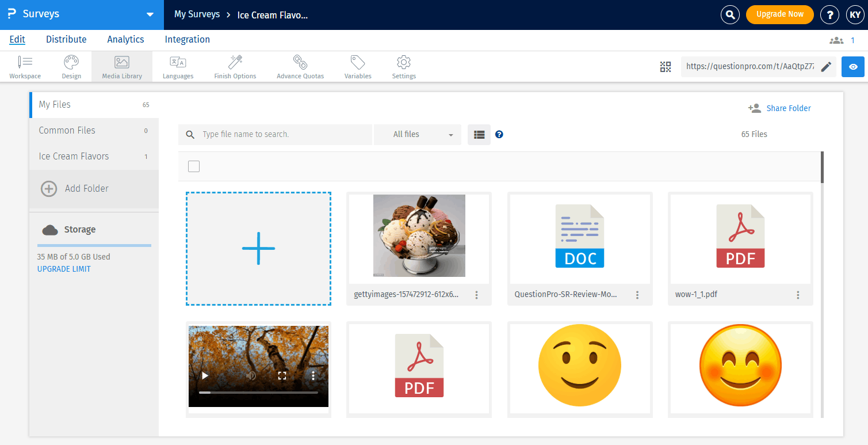Open options menu for wow-1_1.pdf
The width and height of the screenshot is (868, 445).
(x=798, y=294)
